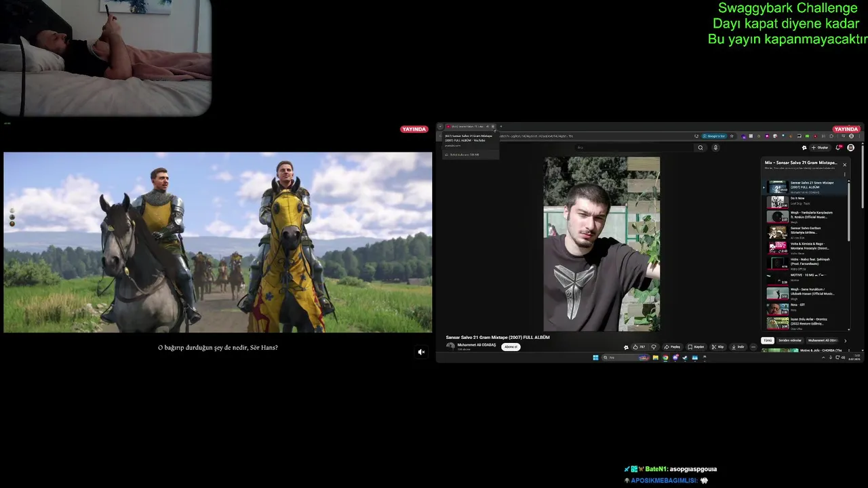Click the extensions puzzle icon in Chrome
This screenshot has height=488, width=868.
pyautogui.click(x=831, y=136)
